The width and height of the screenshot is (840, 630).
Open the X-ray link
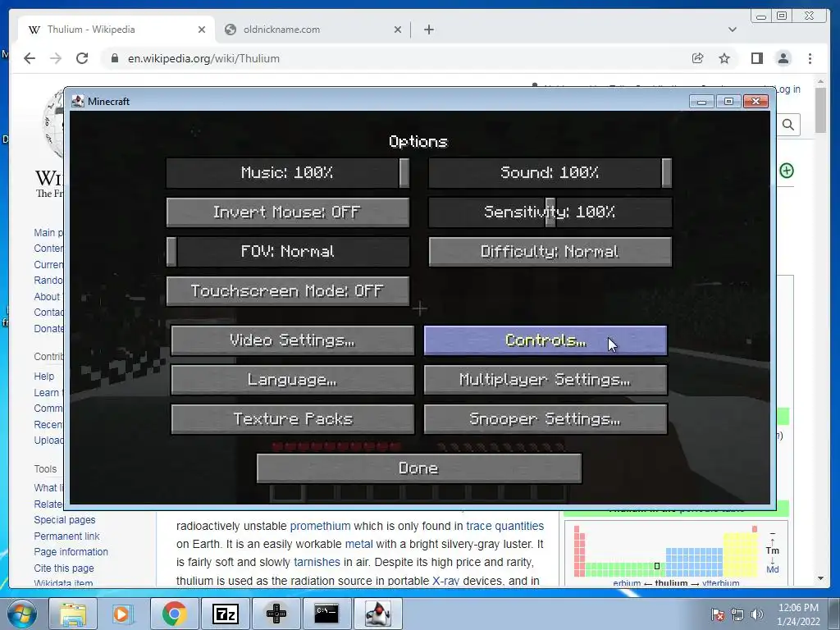(x=445, y=581)
